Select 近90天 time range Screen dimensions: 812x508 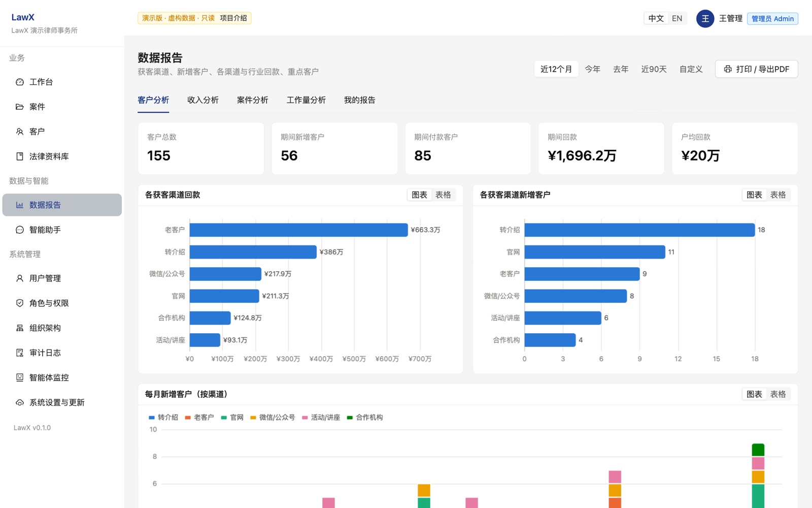click(x=654, y=69)
